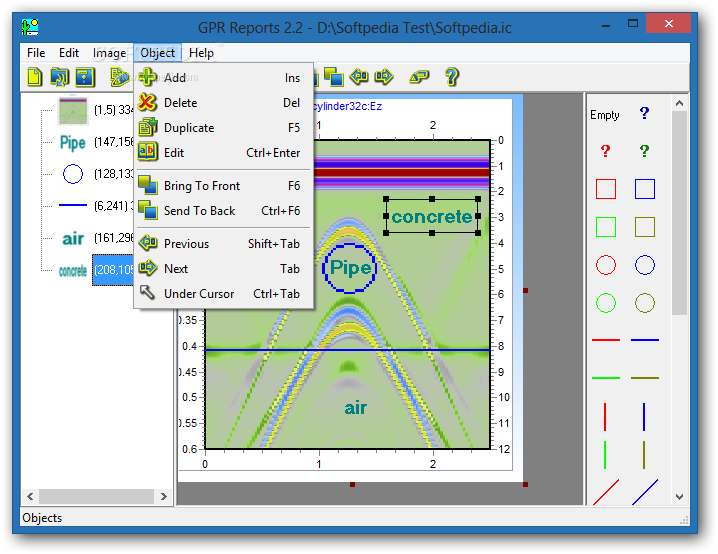Open the Edit menu in the menu bar
This screenshot has width=718, height=554.
[x=69, y=53]
